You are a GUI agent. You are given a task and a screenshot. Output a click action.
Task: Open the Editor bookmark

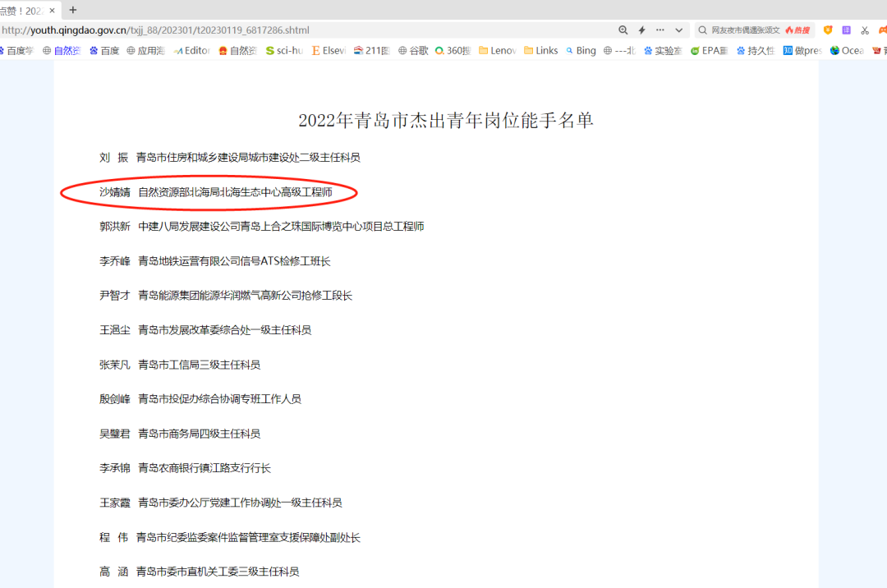(191, 51)
